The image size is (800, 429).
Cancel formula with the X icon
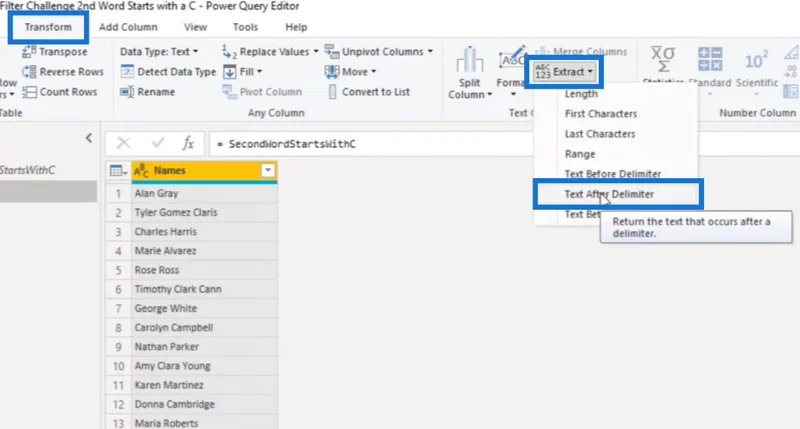coord(123,143)
